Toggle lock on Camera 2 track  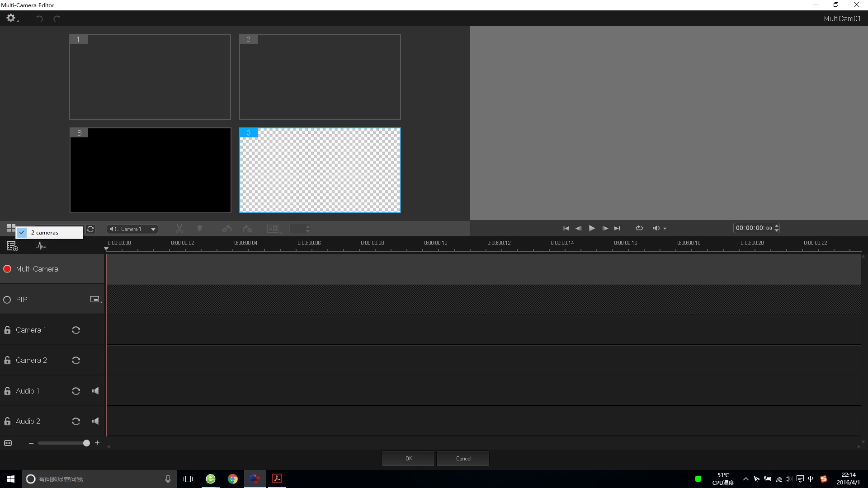point(7,360)
